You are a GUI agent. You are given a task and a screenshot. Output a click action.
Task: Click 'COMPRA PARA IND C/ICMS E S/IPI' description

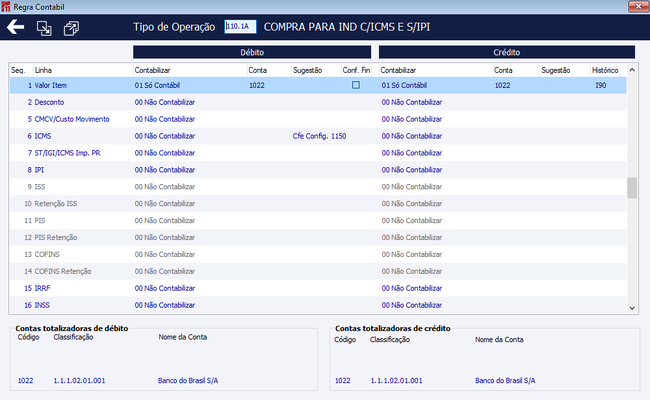pyautogui.click(x=347, y=27)
